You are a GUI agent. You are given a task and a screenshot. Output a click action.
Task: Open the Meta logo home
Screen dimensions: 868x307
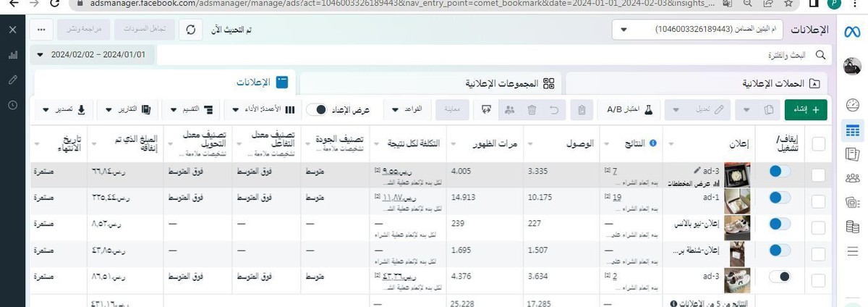(851, 30)
